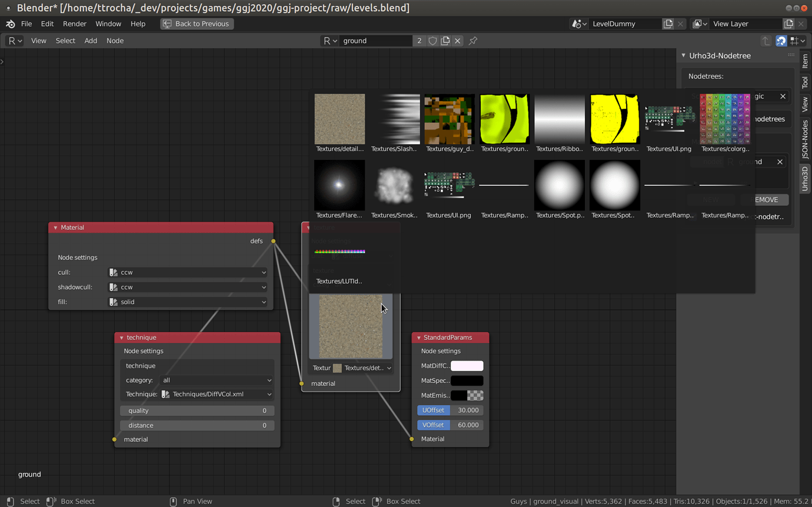Image resolution: width=812 pixels, height=507 pixels.
Task: Open editor type selector in node header
Action: pos(15,41)
